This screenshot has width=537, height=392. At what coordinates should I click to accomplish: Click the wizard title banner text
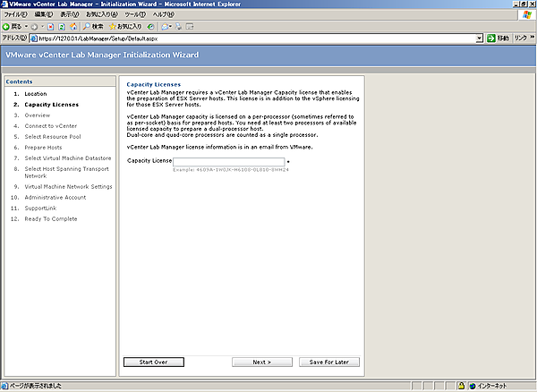pyautogui.click(x=102, y=55)
